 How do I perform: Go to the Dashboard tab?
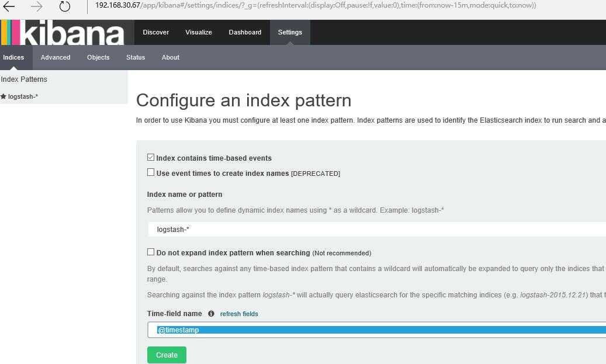[245, 33]
